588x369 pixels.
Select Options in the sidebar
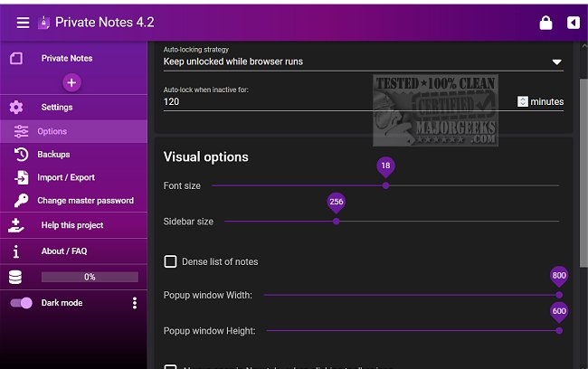tap(52, 131)
